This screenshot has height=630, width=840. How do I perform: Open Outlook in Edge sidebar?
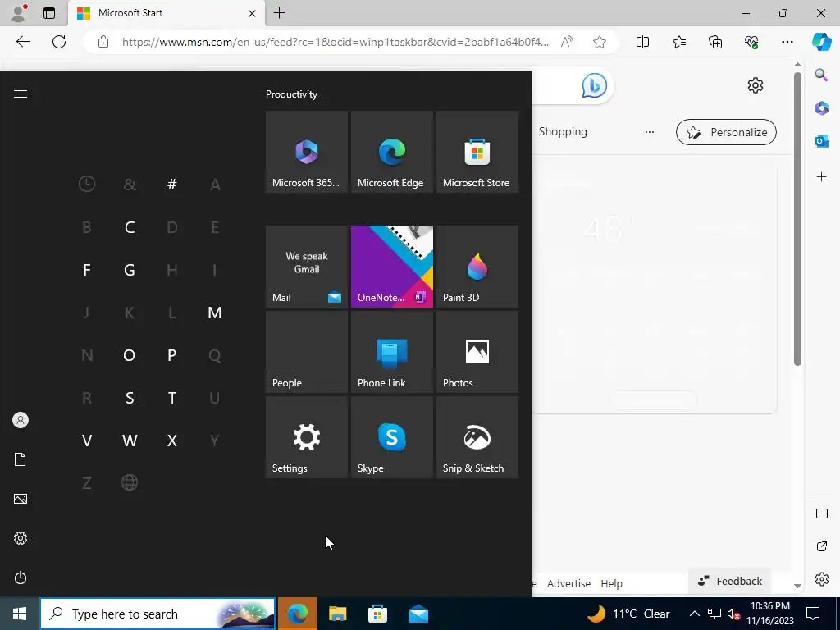pos(821,141)
